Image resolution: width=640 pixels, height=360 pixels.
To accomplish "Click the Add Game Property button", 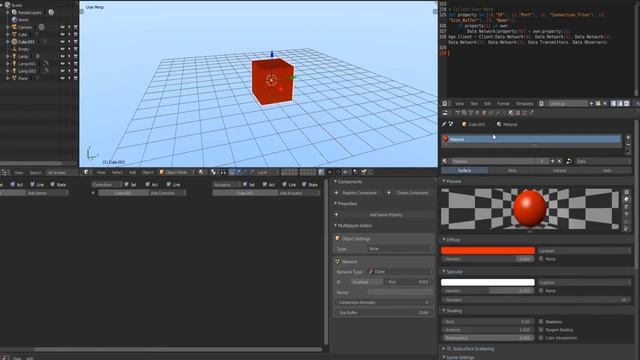I will click(384, 215).
